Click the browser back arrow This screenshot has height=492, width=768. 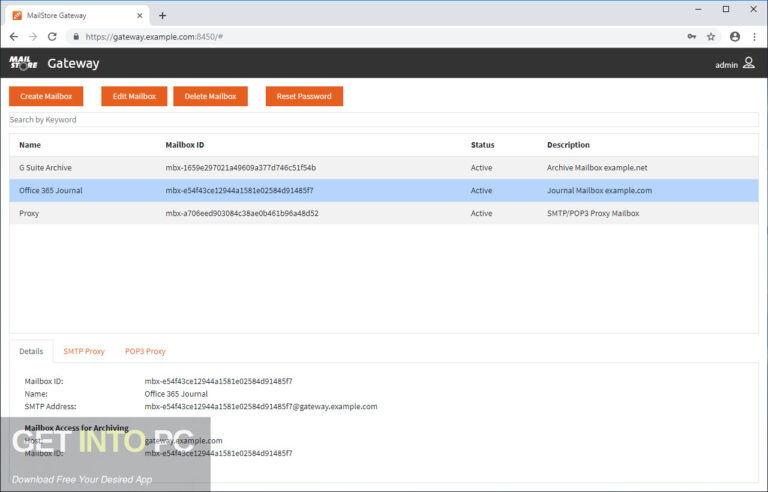click(x=14, y=37)
